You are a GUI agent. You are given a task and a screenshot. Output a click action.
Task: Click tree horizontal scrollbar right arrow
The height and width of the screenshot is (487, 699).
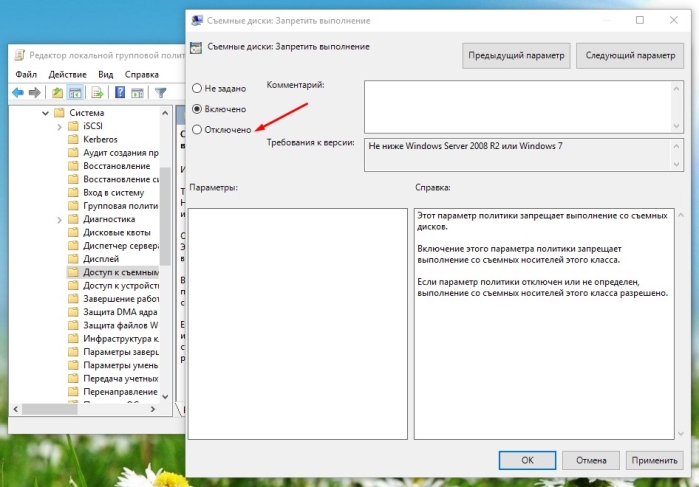[153, 409]
